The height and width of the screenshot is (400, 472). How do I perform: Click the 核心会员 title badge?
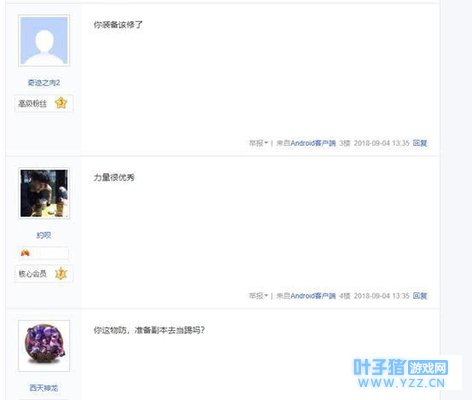(32, 274)
